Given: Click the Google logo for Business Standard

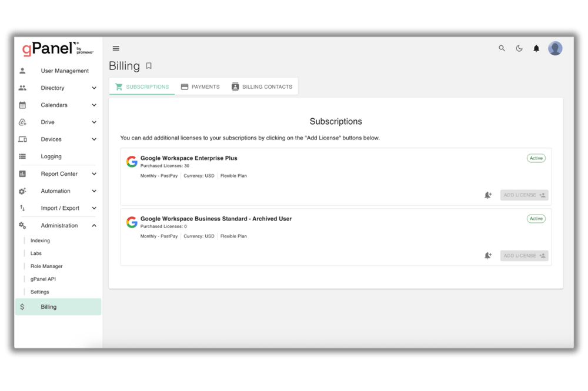Looking at the screenshot, I should [132, 222].
